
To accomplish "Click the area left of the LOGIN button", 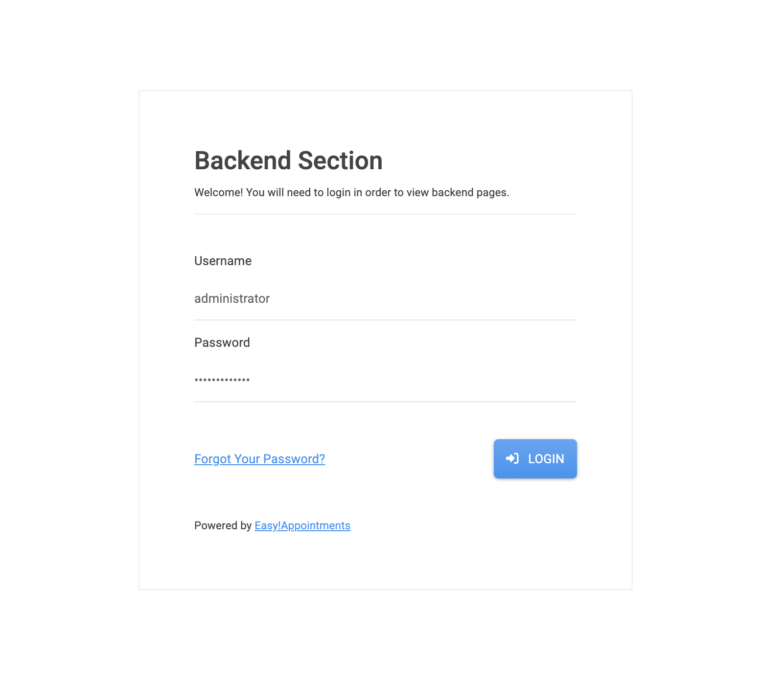I will 416,458.
